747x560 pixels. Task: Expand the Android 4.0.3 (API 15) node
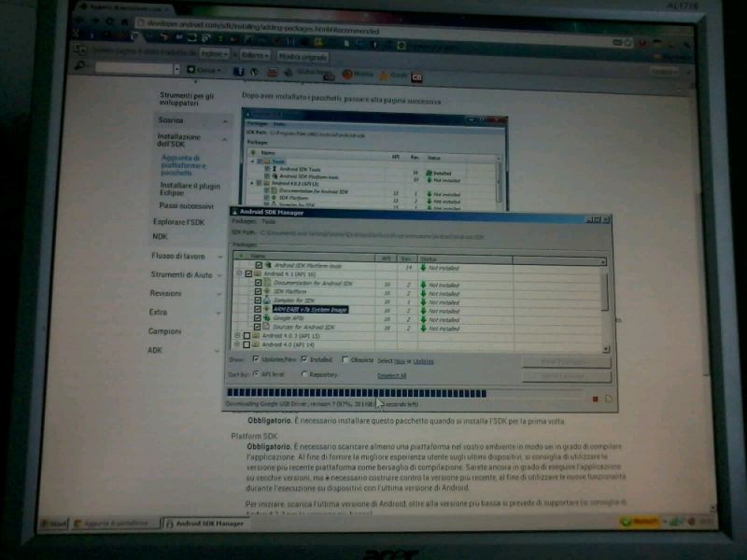tap(237, 335)
